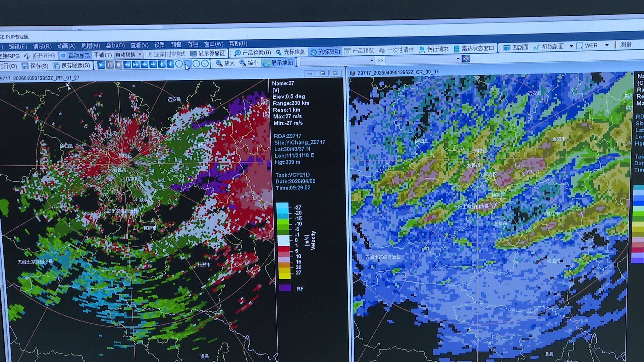Click the 保存图像(S) button
The image size is (644, 362).
click(72, 66)
